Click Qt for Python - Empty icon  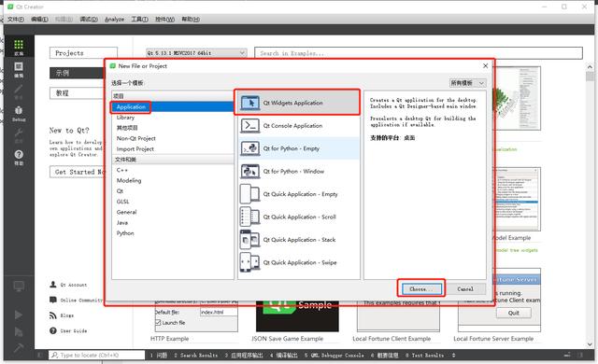(250, 148)
